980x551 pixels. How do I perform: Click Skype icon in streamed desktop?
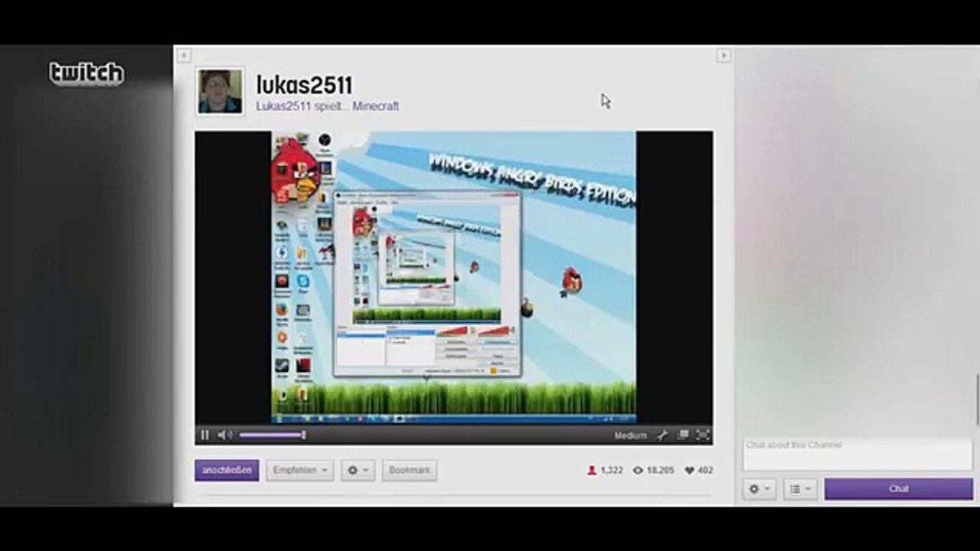[303, 282]
